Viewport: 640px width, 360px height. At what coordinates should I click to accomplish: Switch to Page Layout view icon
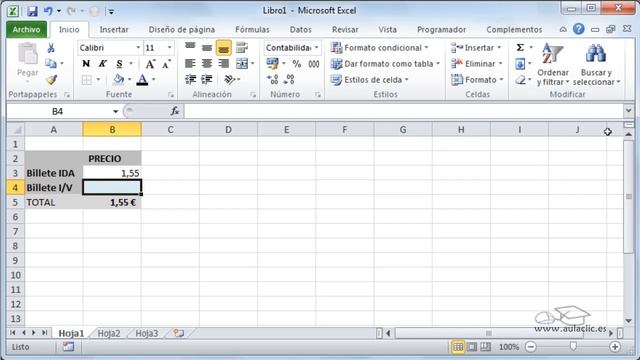point(472,347)
